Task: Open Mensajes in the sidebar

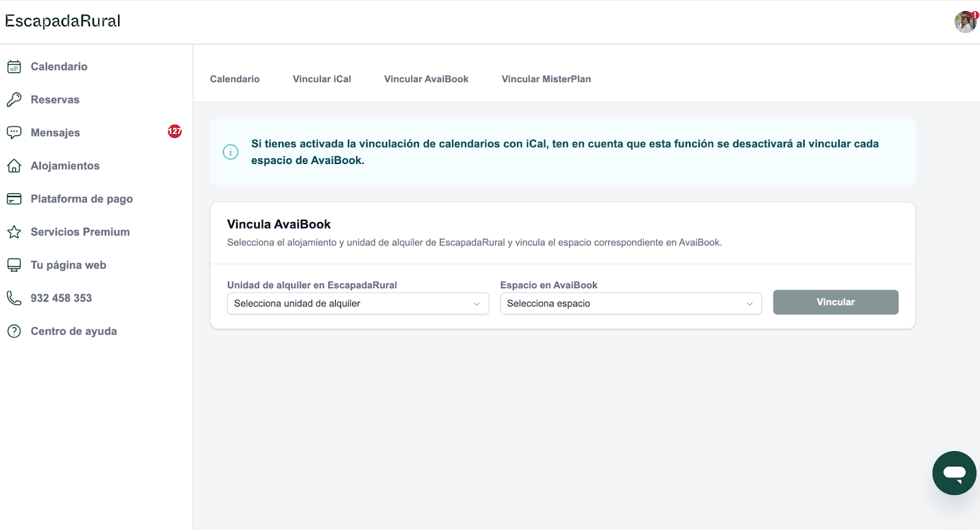Action: coord(55,133)
